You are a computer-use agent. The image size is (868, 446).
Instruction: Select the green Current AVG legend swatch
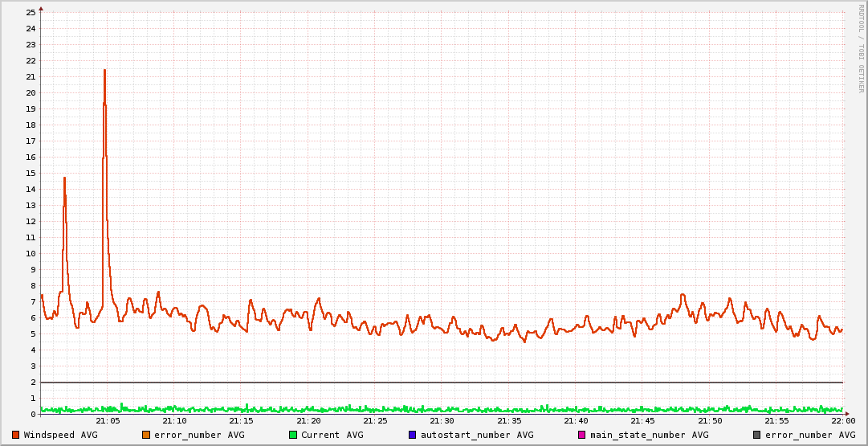[293, 435]
